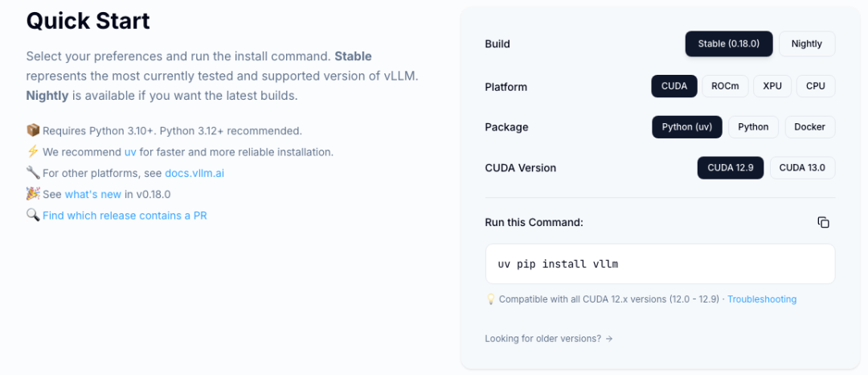Open the Troubleshooting link
Screen dimensions: 868x375
(762, 299)
